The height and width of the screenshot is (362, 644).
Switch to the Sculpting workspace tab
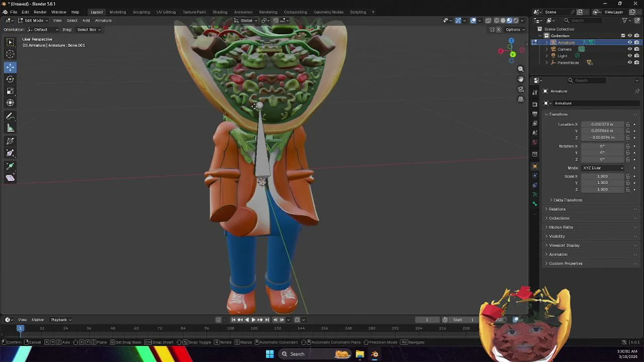click(x=141, y=12)
